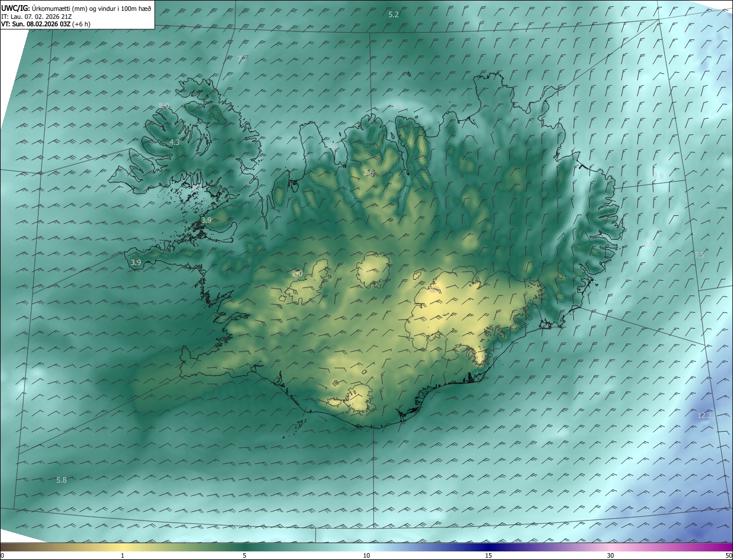Click the VT: Sun. 08.02.2026 03Z line

46,24
